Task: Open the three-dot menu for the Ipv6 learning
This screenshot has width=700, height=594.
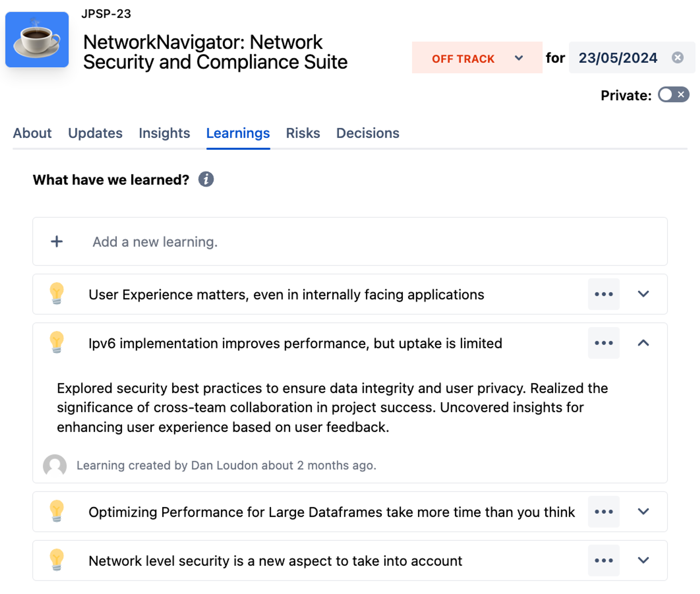Action: [603, 343]
